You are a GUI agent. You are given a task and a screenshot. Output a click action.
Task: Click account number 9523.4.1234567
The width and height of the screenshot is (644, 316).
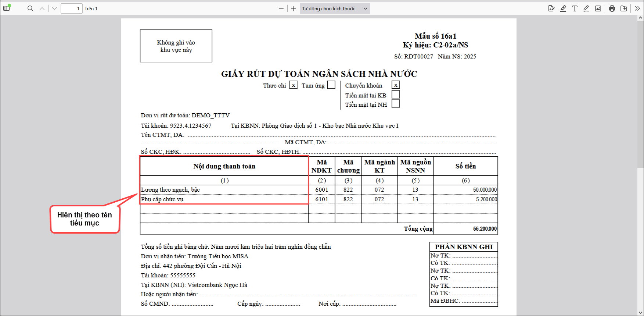(x=191, y=125)
